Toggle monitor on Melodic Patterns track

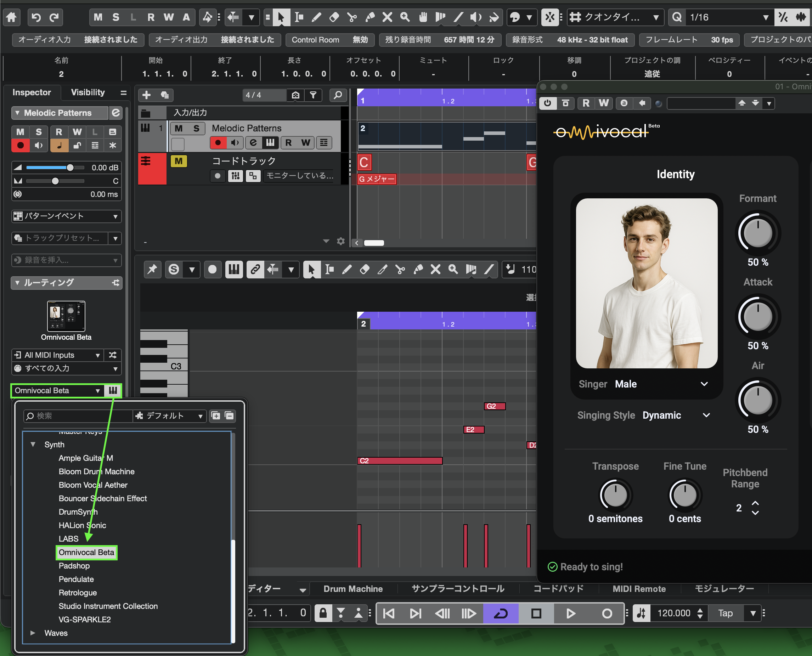235,142
